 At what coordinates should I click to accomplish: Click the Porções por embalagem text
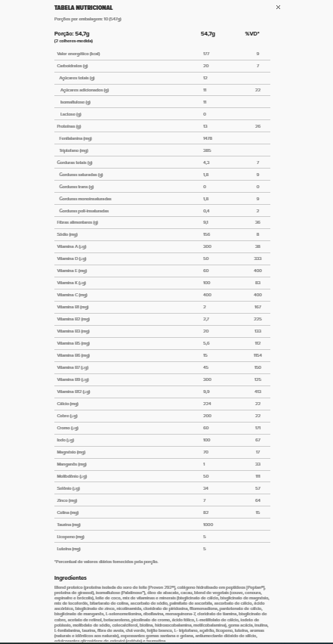coord(88,19)
